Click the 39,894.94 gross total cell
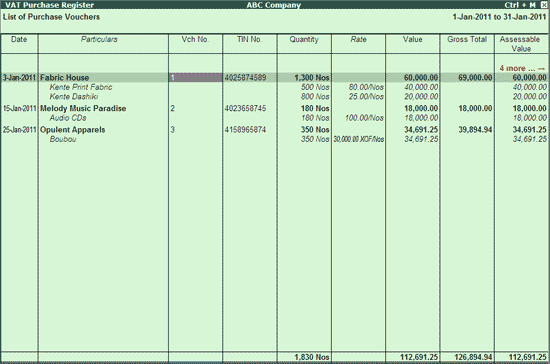Viewport: 550px width, 364px height. pyautogui.click(x=475, y=130)
